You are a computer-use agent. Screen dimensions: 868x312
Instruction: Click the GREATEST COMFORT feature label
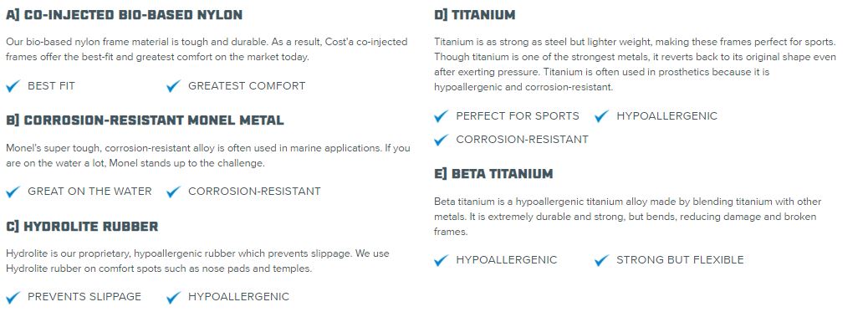(x=247, y=86)
